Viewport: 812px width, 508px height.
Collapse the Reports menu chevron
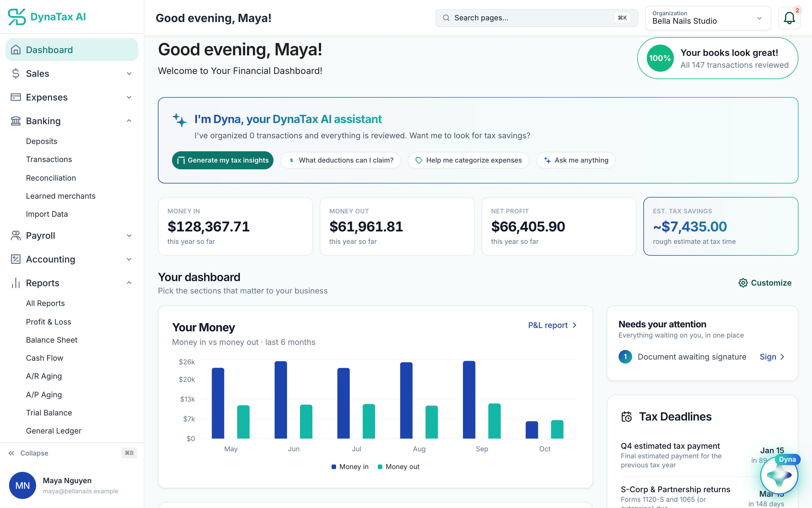(x=129, y=283)
